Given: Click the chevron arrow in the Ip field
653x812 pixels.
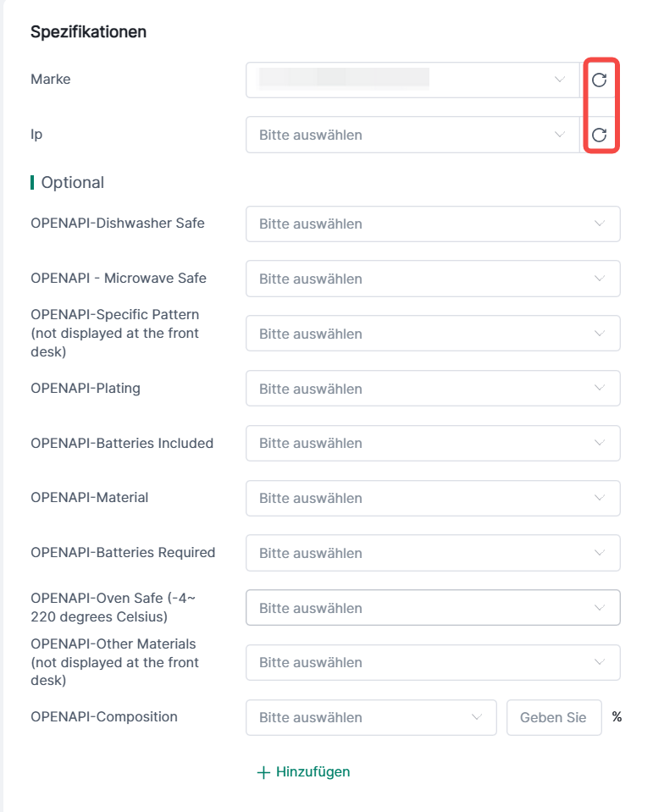Looking at the screenshot, I should (559, 135).
